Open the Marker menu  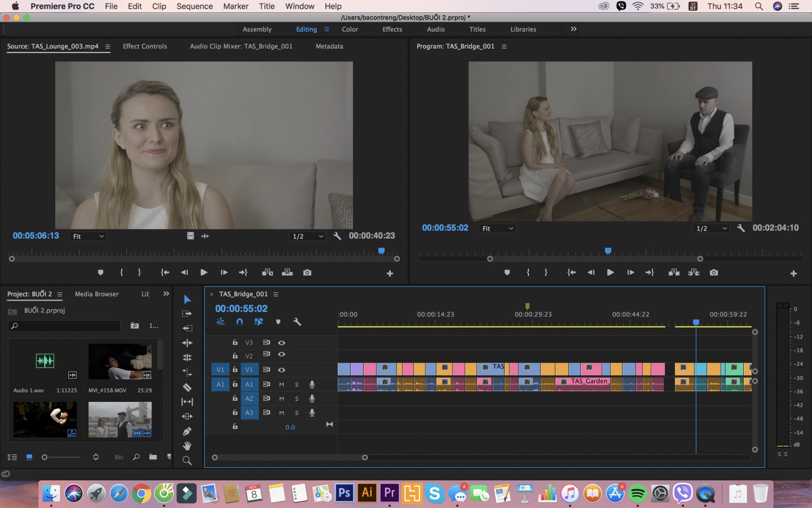click(236, 6)
